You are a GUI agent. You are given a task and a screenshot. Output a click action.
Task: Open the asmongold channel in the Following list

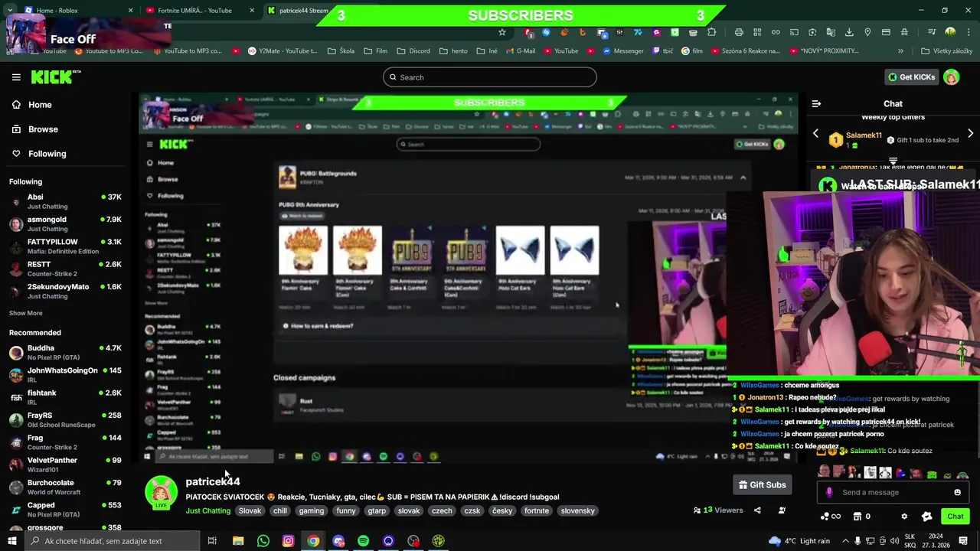point(65,223)
